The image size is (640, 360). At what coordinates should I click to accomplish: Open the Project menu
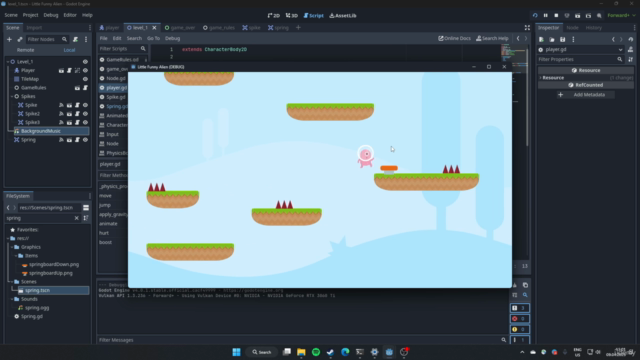pos(30,15)
